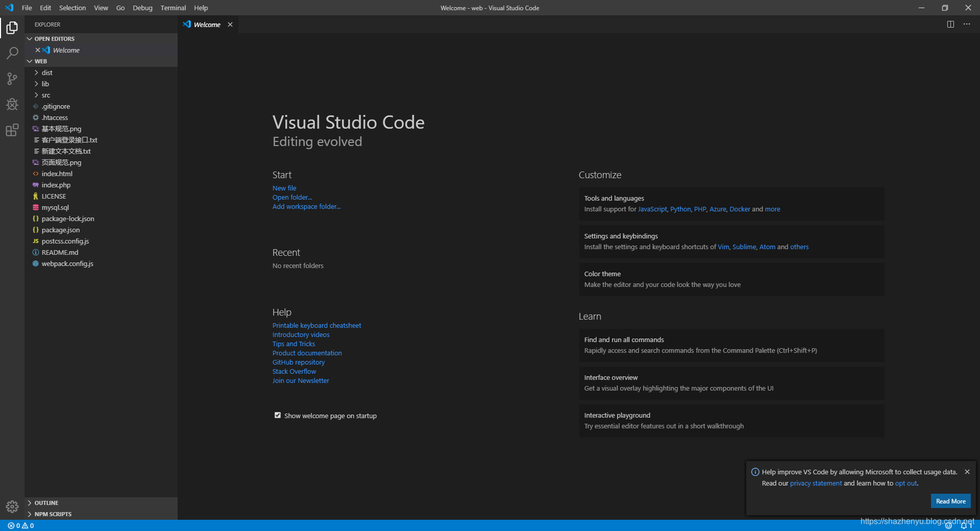Screen dimensions: 980x531
Task: Select the Welcome tab
Action: pyautogui.click(x=206, y=24)
